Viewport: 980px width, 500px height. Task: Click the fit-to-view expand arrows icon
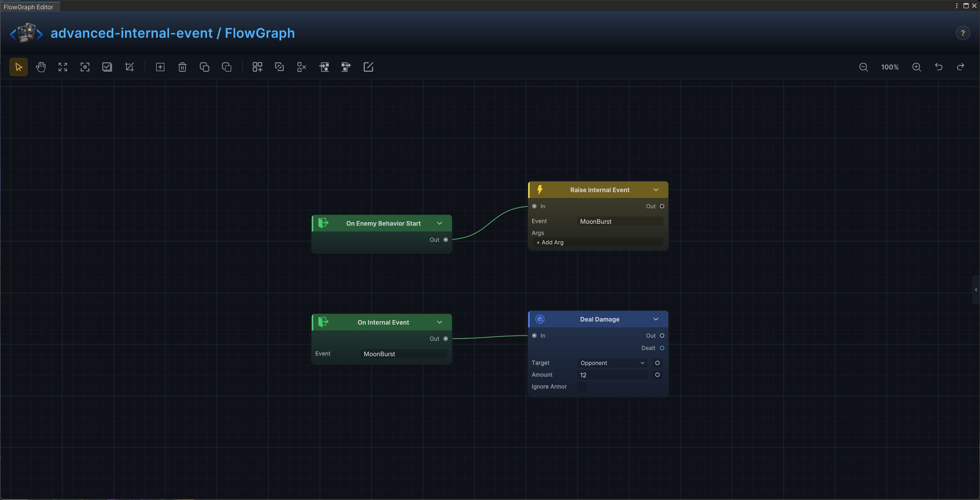pos(63,67)
